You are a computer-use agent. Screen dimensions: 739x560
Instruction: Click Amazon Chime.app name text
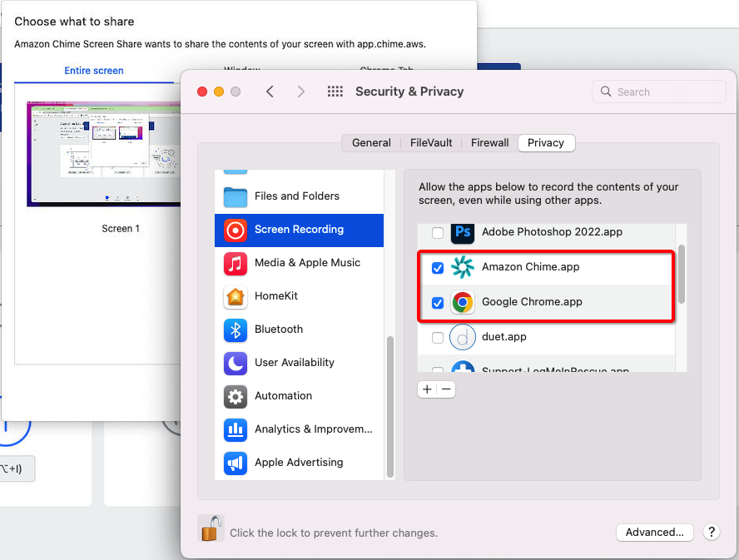coord(531,267)
